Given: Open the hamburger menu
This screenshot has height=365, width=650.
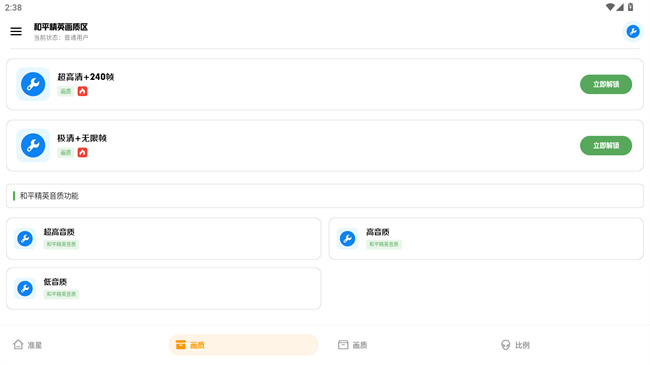Looking at the screenshot, I should pos(16,32).
